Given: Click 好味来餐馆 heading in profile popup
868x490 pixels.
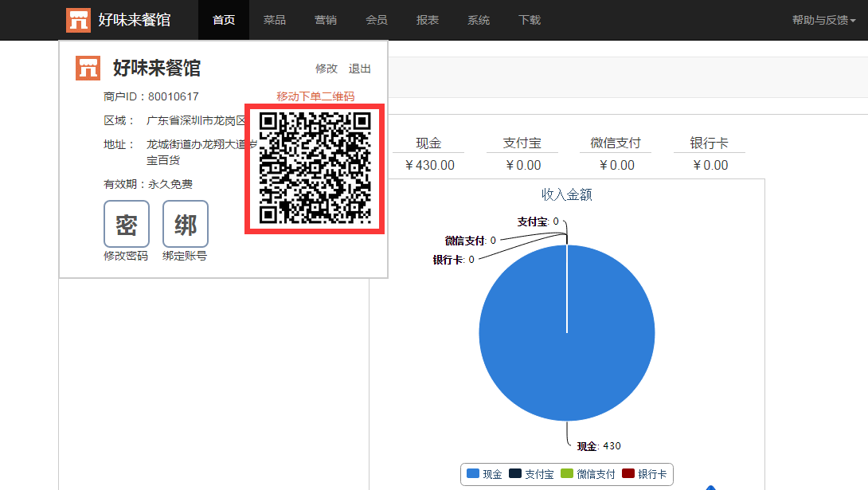Looking at the screenshot, I should [x=157, y=68].
